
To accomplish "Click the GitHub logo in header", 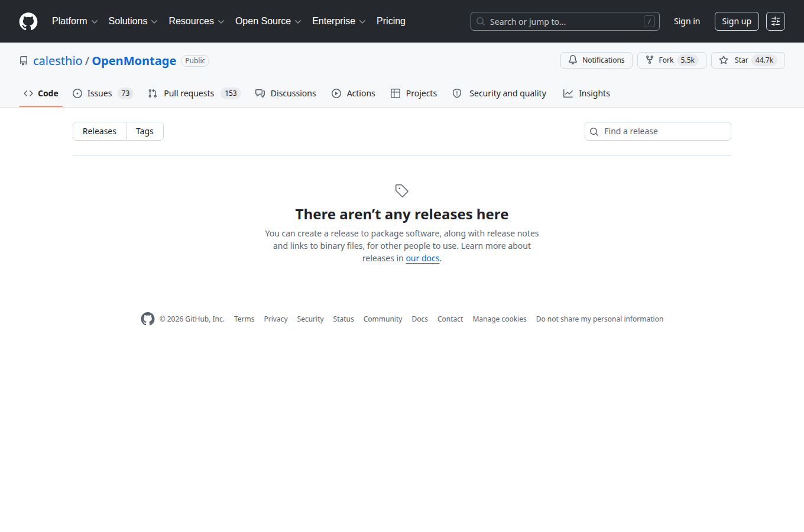I will (28, 21).
